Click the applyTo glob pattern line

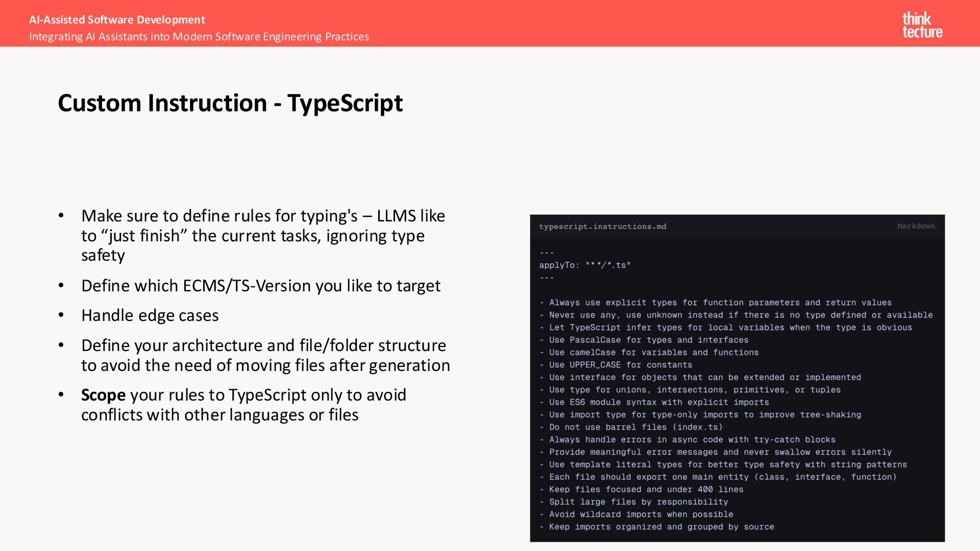[x=584, y=265]
